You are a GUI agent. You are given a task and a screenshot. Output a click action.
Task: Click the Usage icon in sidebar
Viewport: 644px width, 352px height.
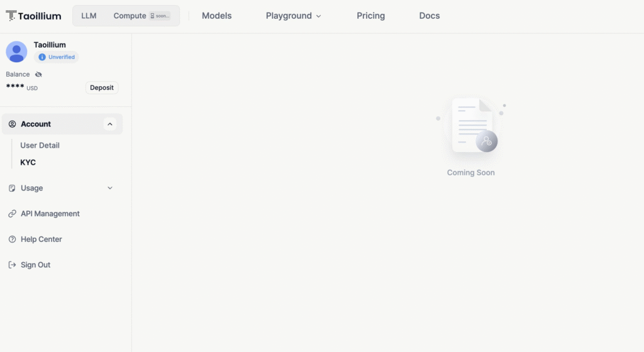click(x=12, y=188)
